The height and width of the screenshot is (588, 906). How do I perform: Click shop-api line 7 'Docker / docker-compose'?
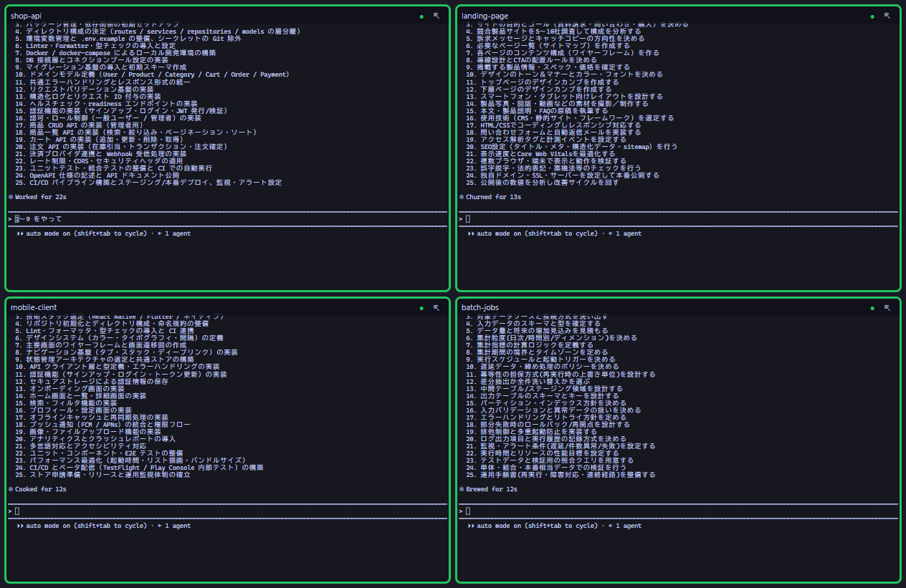tap(115, 53)
